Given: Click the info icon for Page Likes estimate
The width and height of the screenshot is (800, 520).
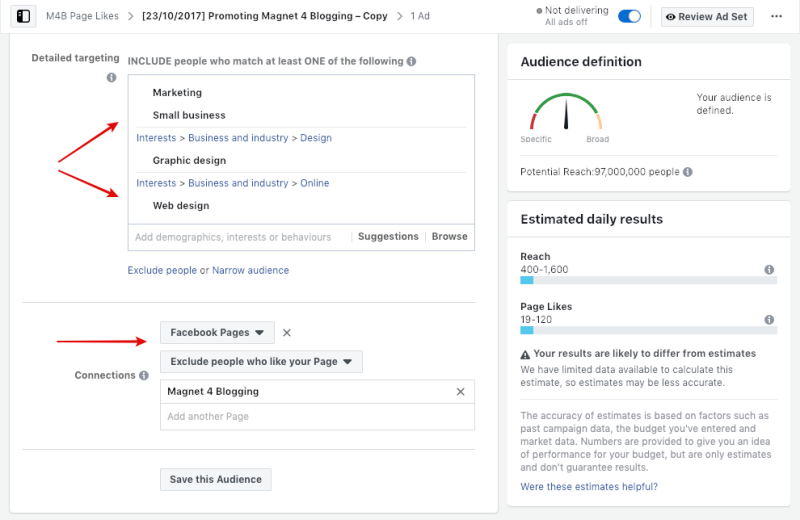Looking at the screenshot, I should pyautogui.click(x=768, y=320).
